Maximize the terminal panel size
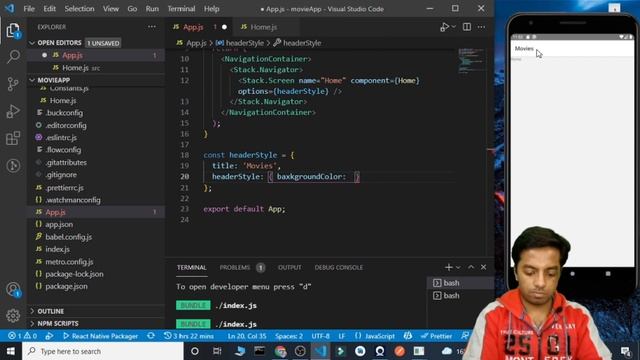 (471, 267)
